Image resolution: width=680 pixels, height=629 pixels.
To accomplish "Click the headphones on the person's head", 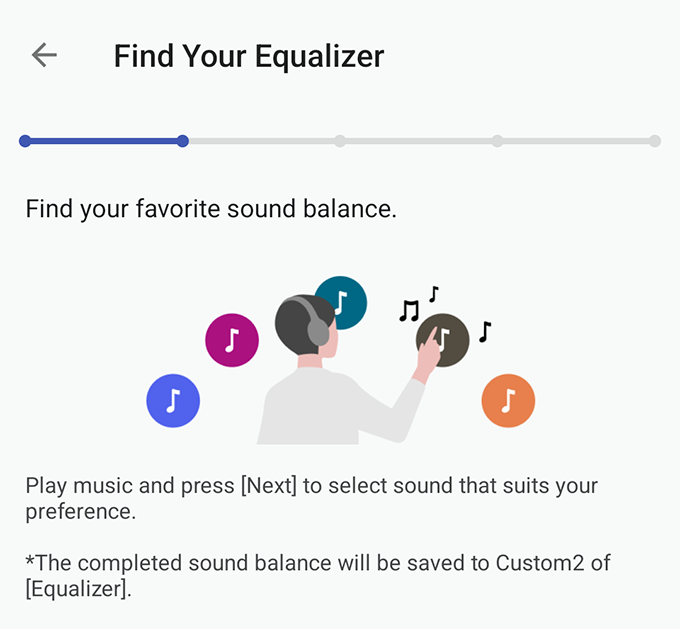I will [312, 321].
